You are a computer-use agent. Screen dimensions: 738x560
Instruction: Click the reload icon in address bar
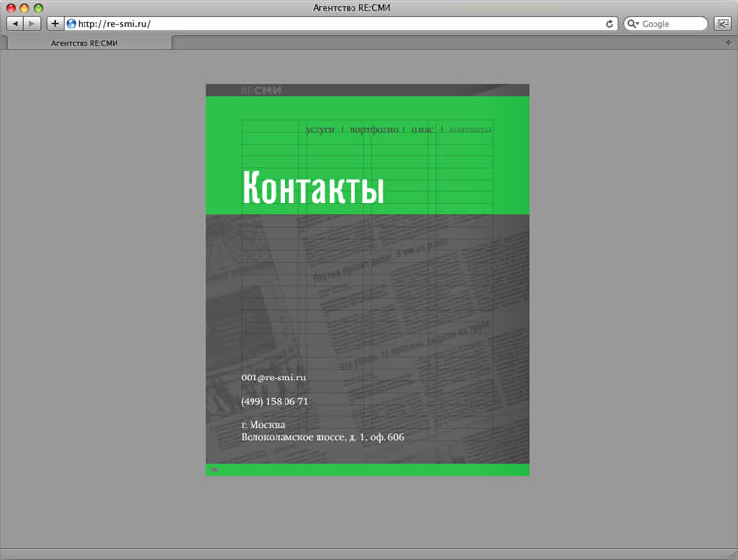click(609, 23)
